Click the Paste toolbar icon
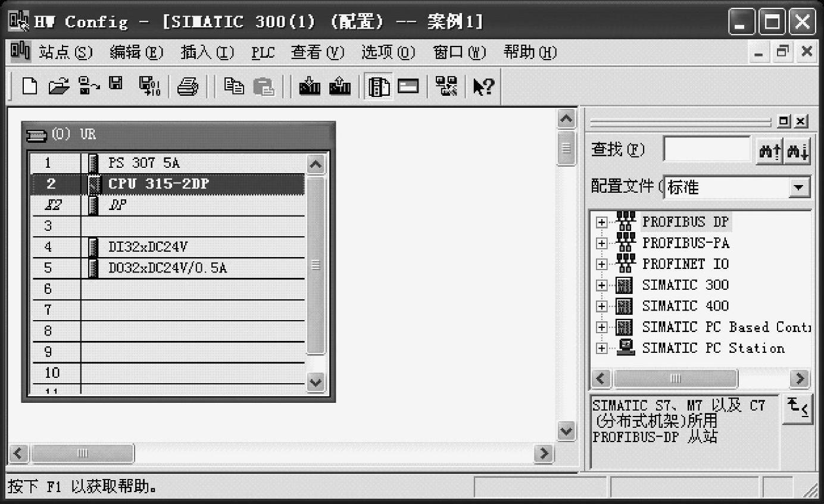This screenshot has width=824, height=504. pos(264,87)
